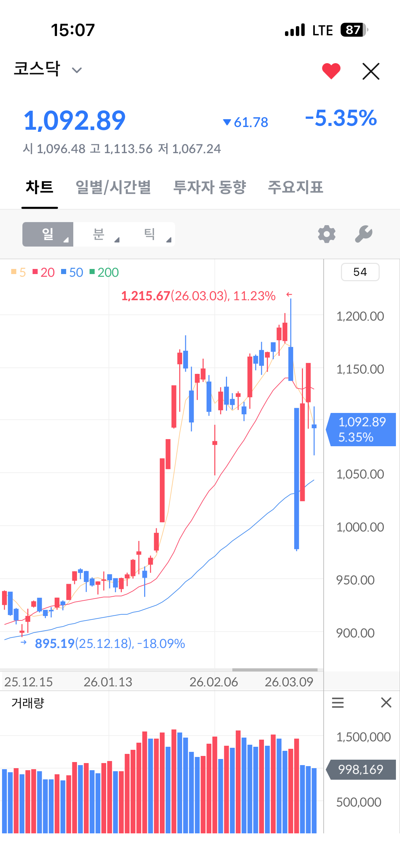400x868 pixels.
Task: Close the 코스닥 screen with X
Action: [x=371, y=71]
